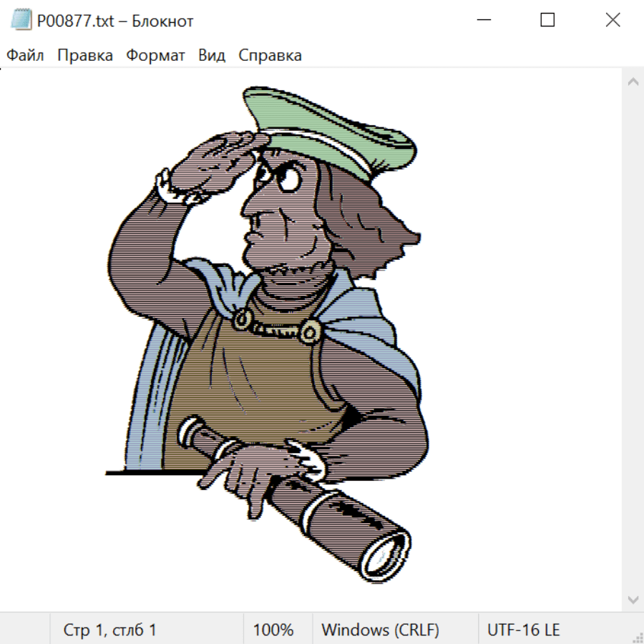644x644 pixels.
Task: Click the UTF-16 LE encoding indicator
Action: coord(523,630)
